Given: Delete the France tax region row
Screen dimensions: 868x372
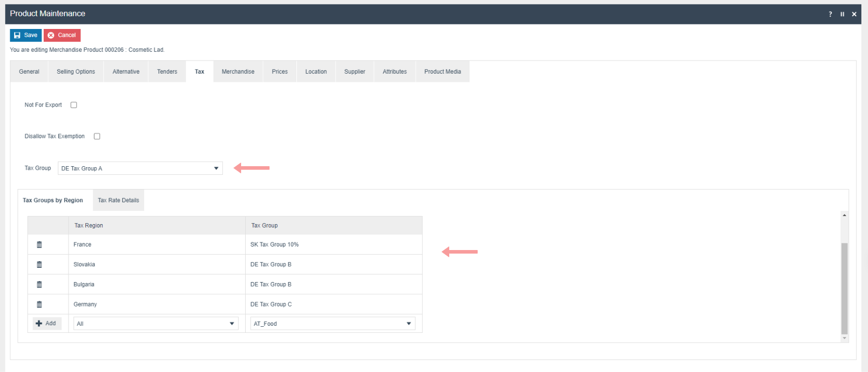Looking at the screenshot, I should point(39,244).
